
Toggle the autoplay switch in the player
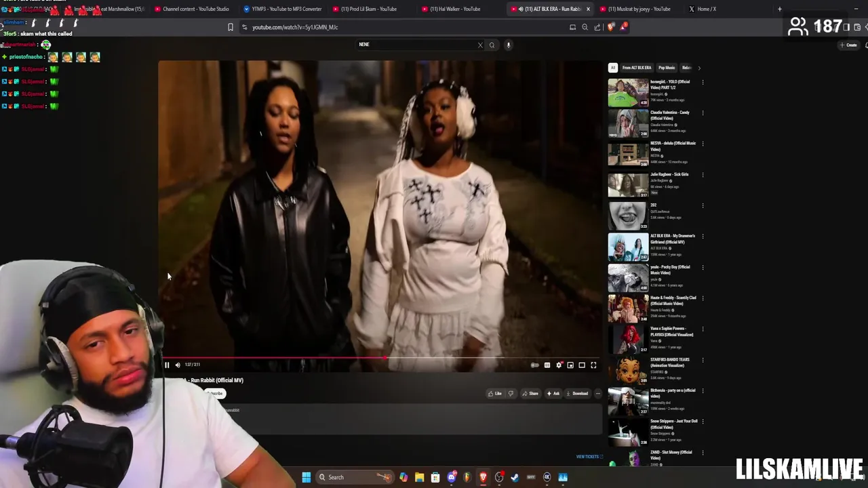pos(535,365)
